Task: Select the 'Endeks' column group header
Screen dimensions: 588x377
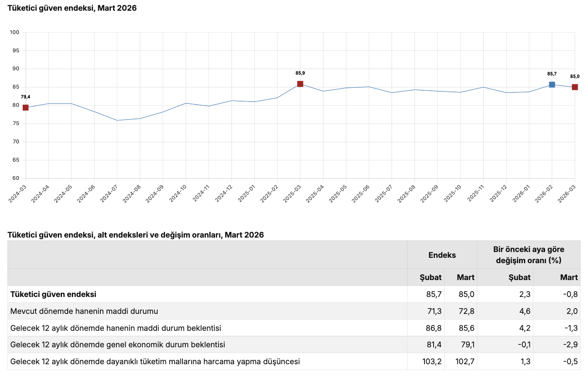Action: 442,255
